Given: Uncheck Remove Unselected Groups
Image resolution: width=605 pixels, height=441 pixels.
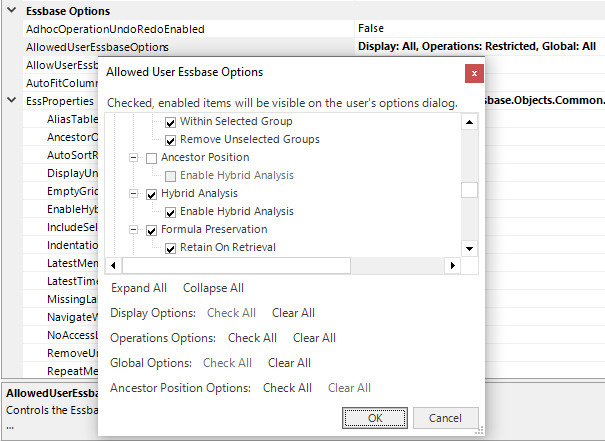Looking at the screenshot, I should [171, 140].
